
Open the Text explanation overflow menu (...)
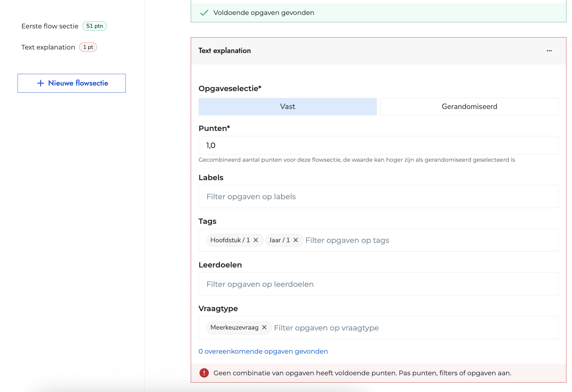pyautogui.click(x=549, y=50)
